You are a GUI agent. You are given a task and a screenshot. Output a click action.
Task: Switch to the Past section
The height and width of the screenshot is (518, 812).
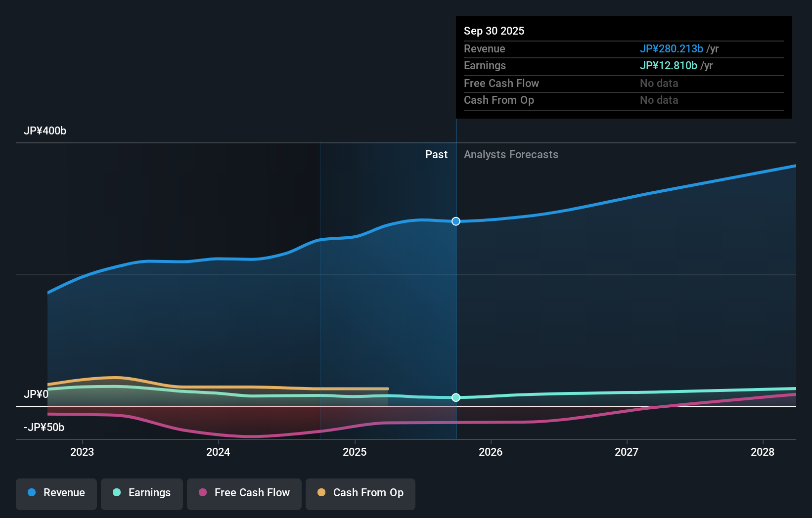coord(436,154)
